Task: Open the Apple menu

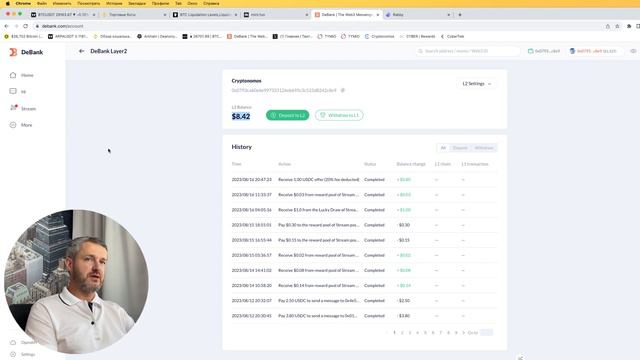Action: (x=7, y=3)
